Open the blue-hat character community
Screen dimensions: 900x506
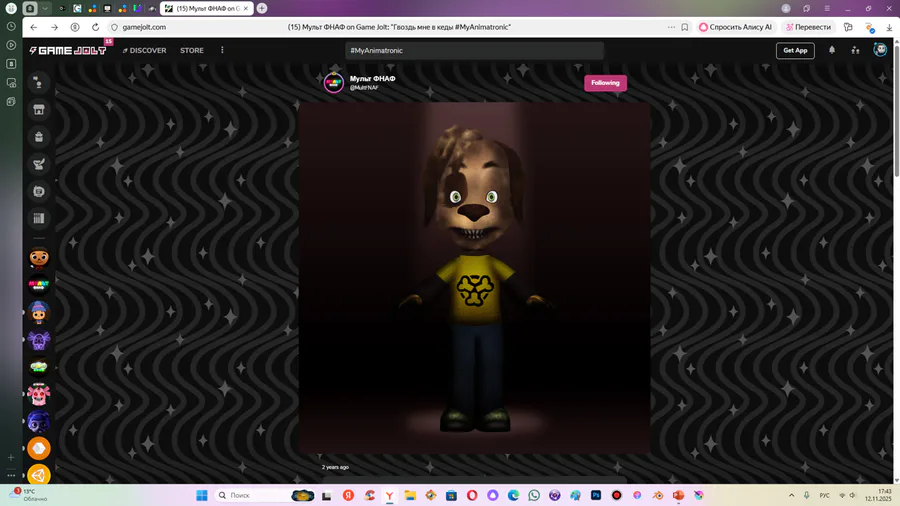(x=38, y=312)
